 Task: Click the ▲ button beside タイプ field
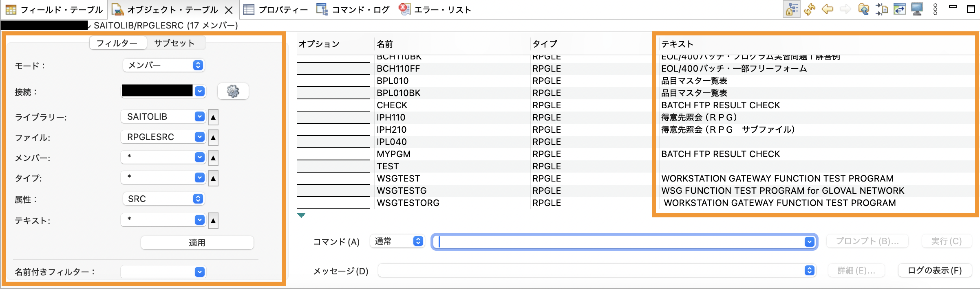click(x=213, y=178)
